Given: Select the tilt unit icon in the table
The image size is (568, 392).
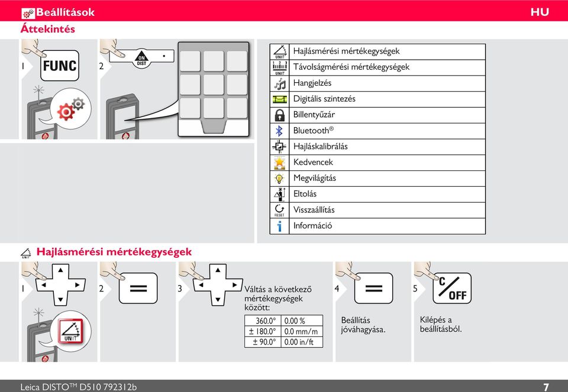Looking at the screenshot, I should (280, 52).
